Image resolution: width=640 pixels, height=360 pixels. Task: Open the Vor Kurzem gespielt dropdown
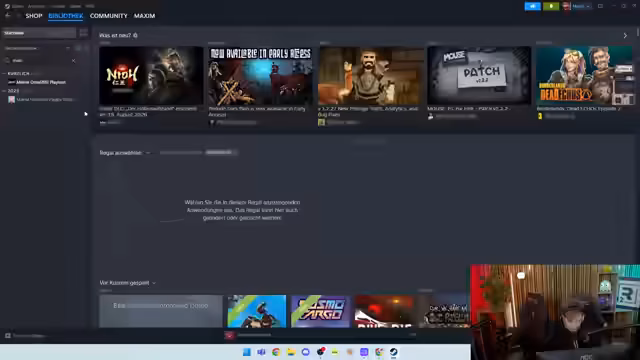coord(127,282)
